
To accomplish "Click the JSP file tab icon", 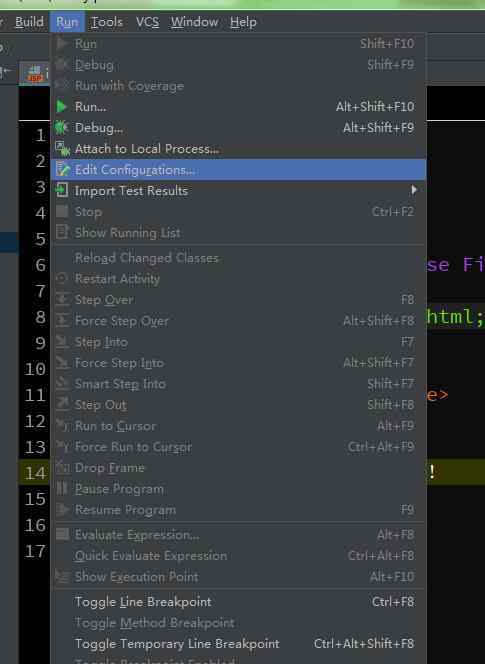I will (x=35, y=74).
